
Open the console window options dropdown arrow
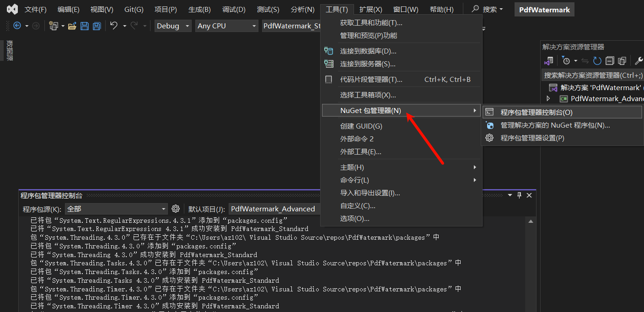[x=510, y=195]
